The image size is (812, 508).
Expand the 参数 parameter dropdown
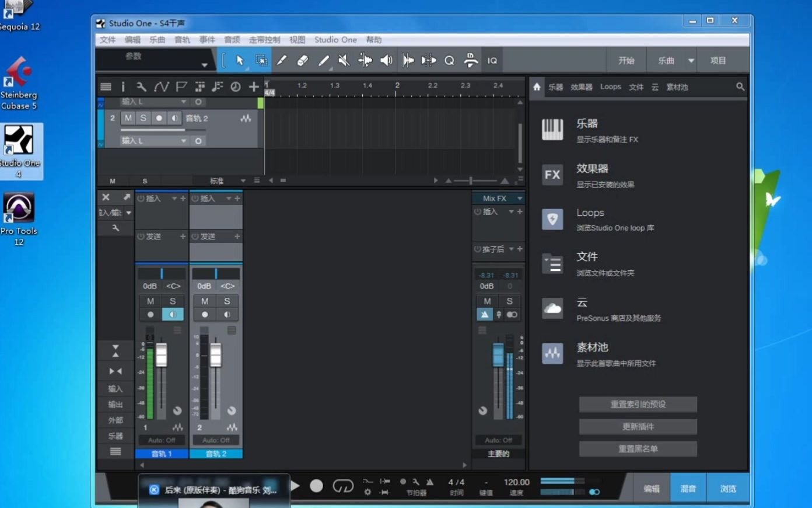(205, 65)
